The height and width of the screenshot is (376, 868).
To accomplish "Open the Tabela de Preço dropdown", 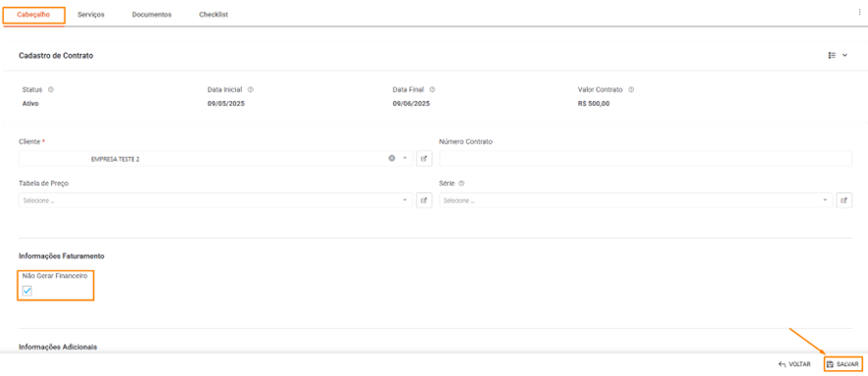I will coord(216,200).
